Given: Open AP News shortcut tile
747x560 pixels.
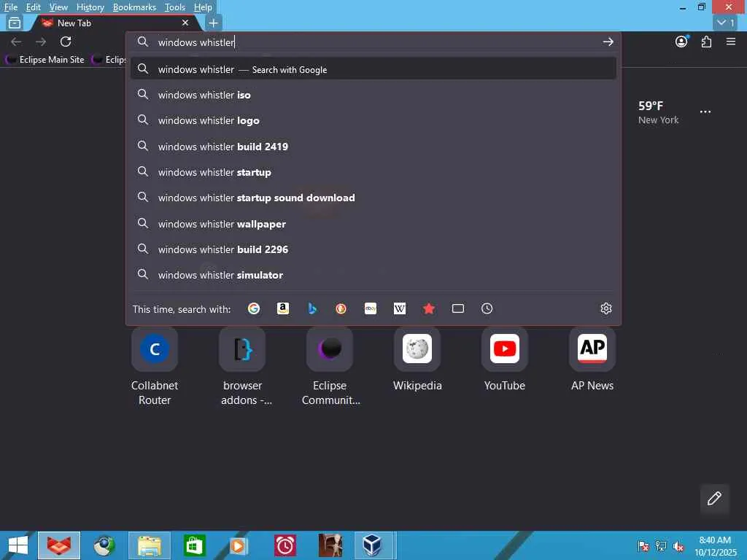Looking at the screenshot, I should 592,360.
